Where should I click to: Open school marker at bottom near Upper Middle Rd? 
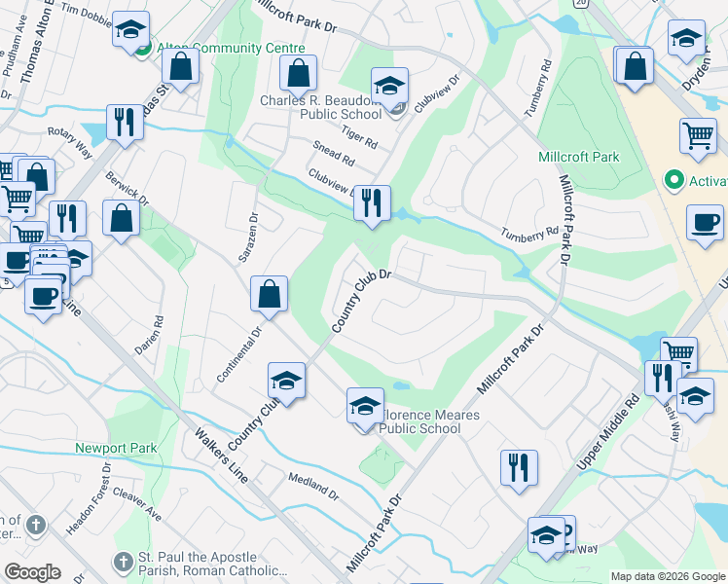coord(546,537)
